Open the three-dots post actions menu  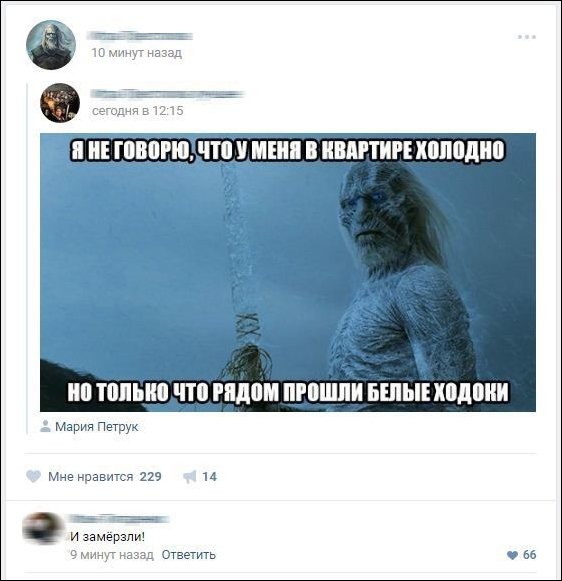tap(526, 37)
